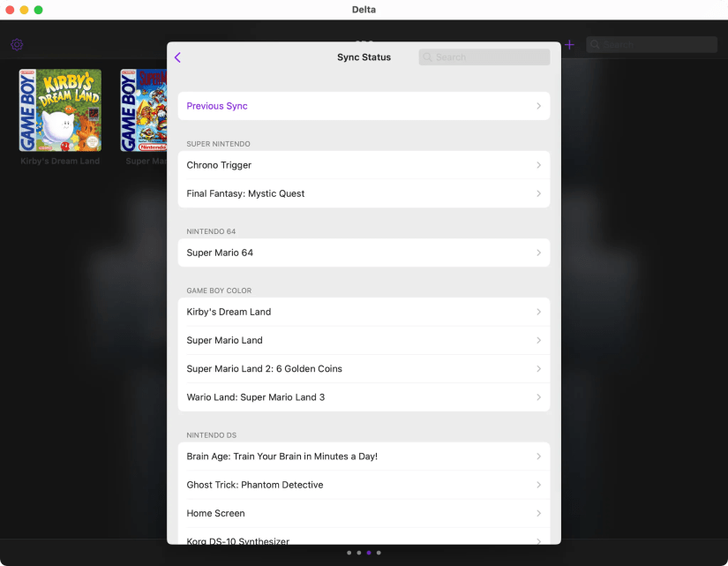Viewport: 728px width, 566px height.
Task: Add a game with the plus icon
Action: coord(569,45)
